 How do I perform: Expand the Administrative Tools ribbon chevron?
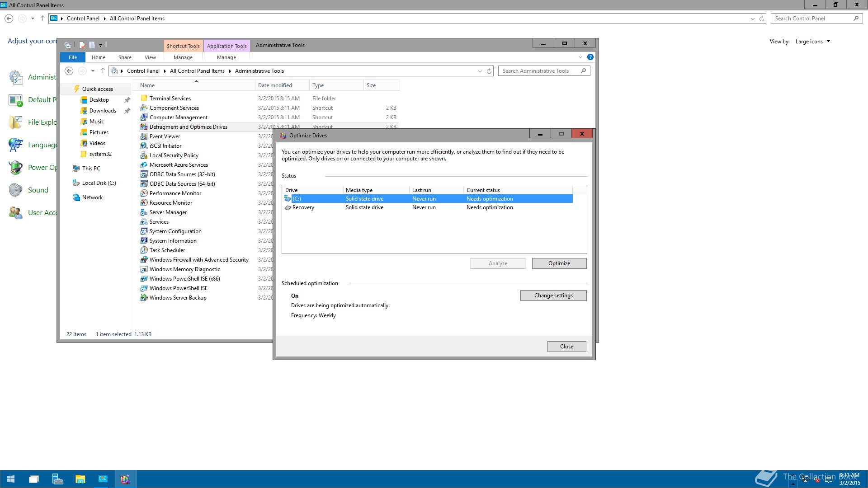[580, 57]
